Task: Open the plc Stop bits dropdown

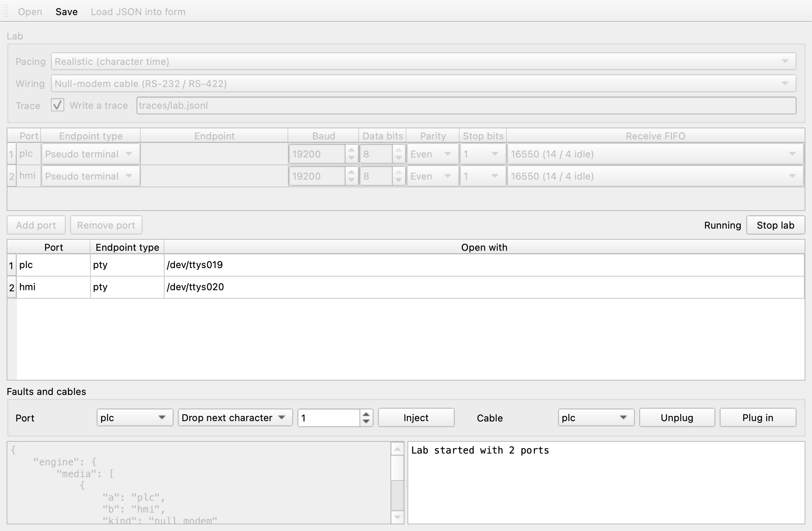Action: (483, 154)
